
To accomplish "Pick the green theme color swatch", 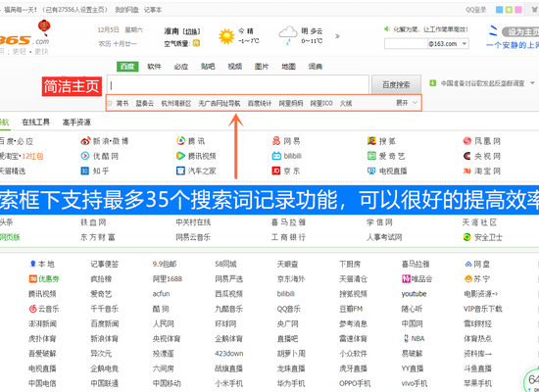I will coord(509,10).
